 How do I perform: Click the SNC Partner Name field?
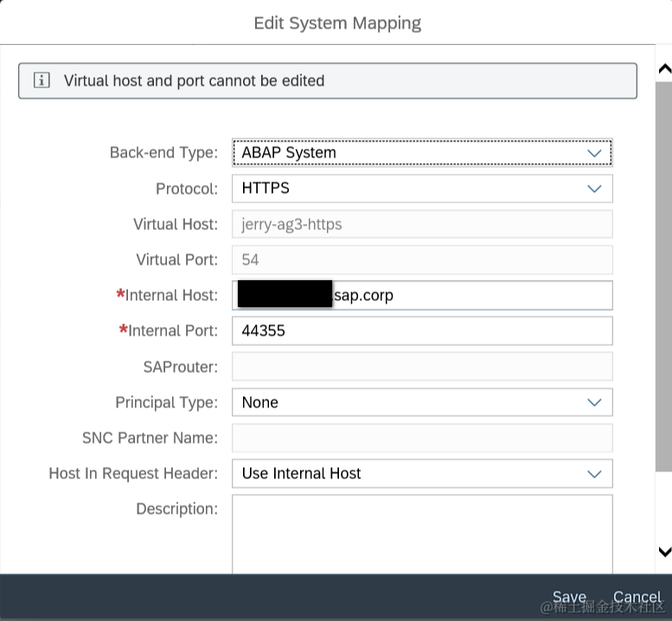click(422, 438)
